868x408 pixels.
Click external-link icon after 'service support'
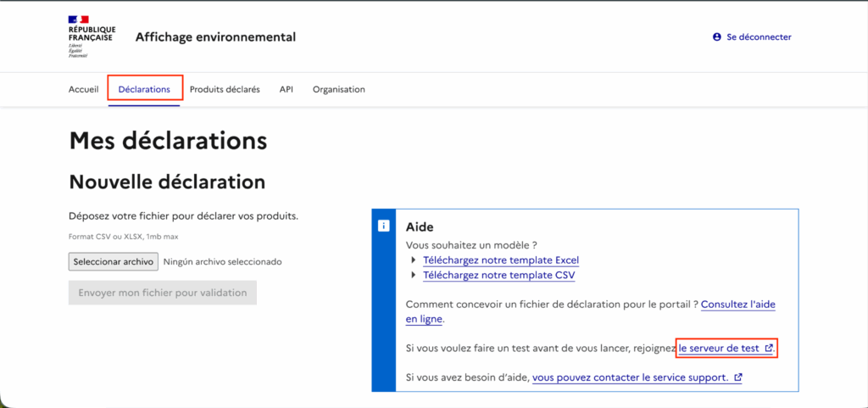pos(737,377)
